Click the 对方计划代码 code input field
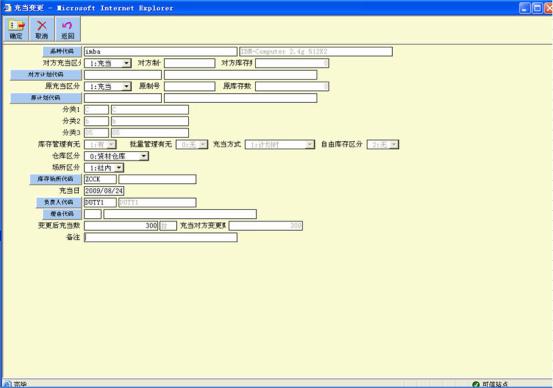Viewport: 553px width, 388px height. click(x=123, y=75)
